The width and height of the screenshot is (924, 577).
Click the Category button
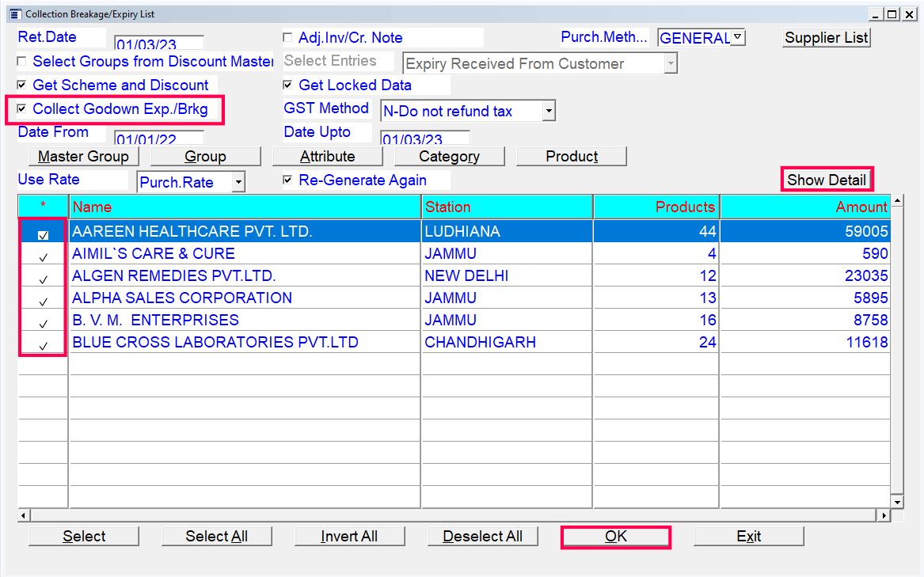(x=449, y=156)
